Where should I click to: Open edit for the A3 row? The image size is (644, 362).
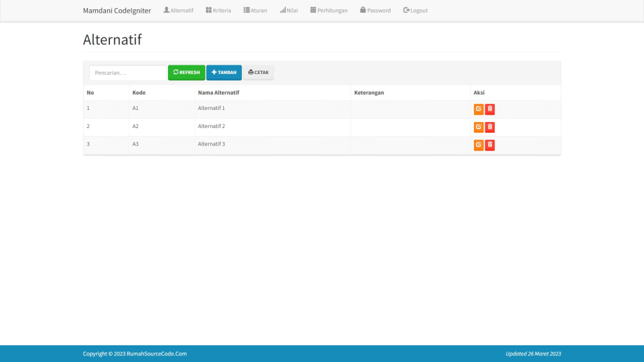(478, 145)
